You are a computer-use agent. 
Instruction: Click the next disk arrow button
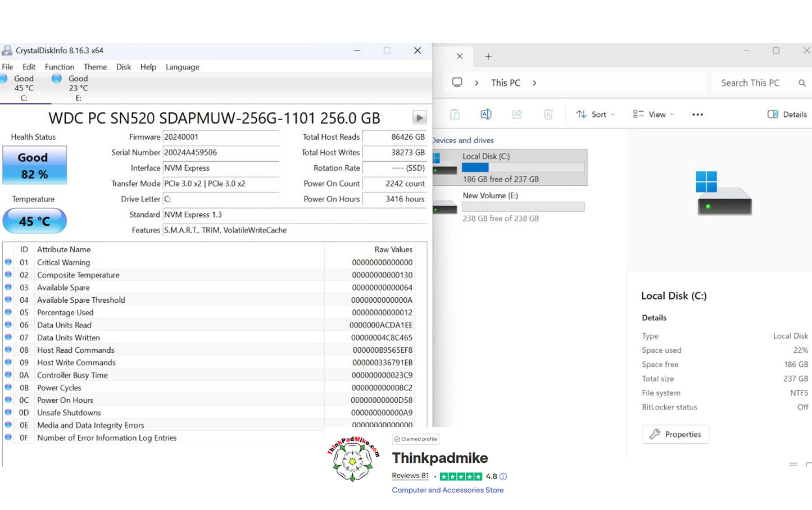[419, 117]
